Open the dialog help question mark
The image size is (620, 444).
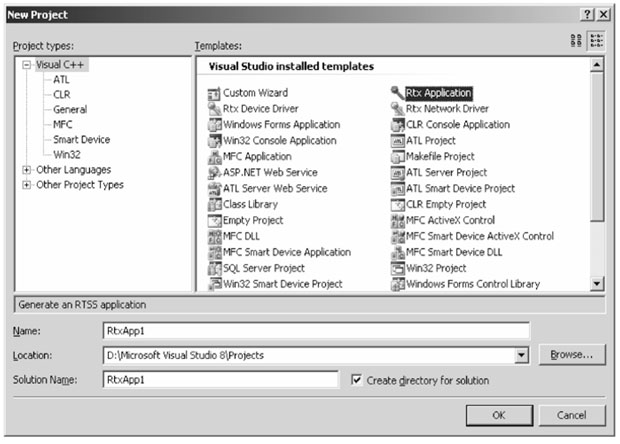tap(587, 15)
